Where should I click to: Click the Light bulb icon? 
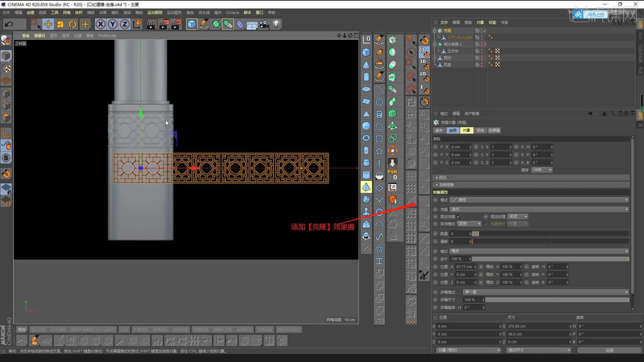(276, 24)
